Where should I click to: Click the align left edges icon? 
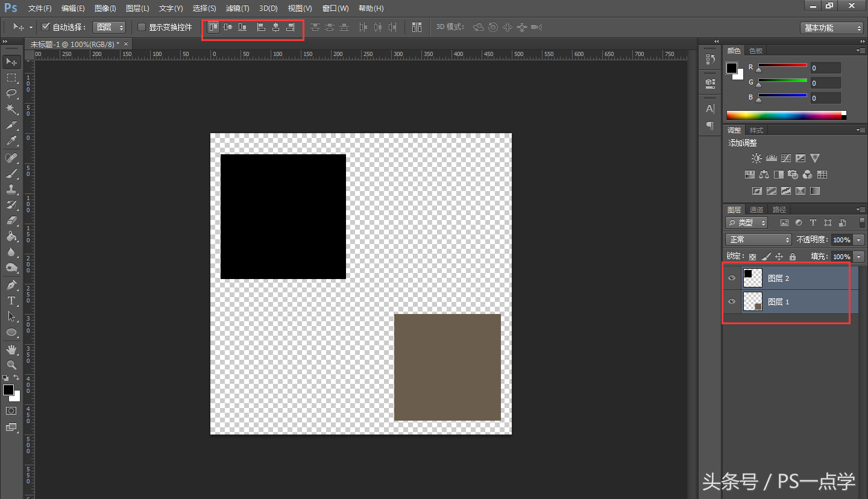click(x=261, y=27)
